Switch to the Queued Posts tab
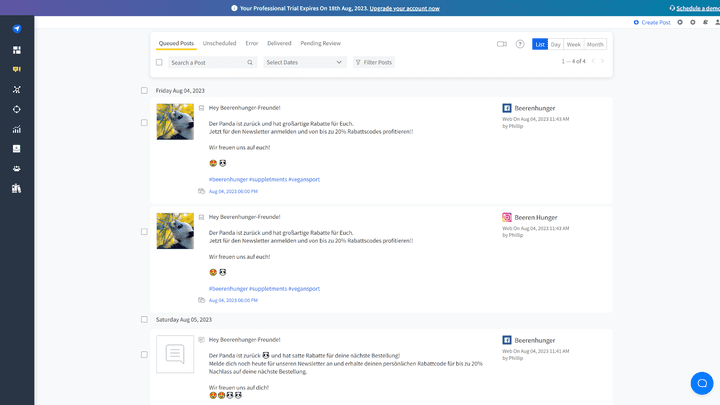Image resolution: width=720 pixels, height=405 pixels. coord(176,43)
